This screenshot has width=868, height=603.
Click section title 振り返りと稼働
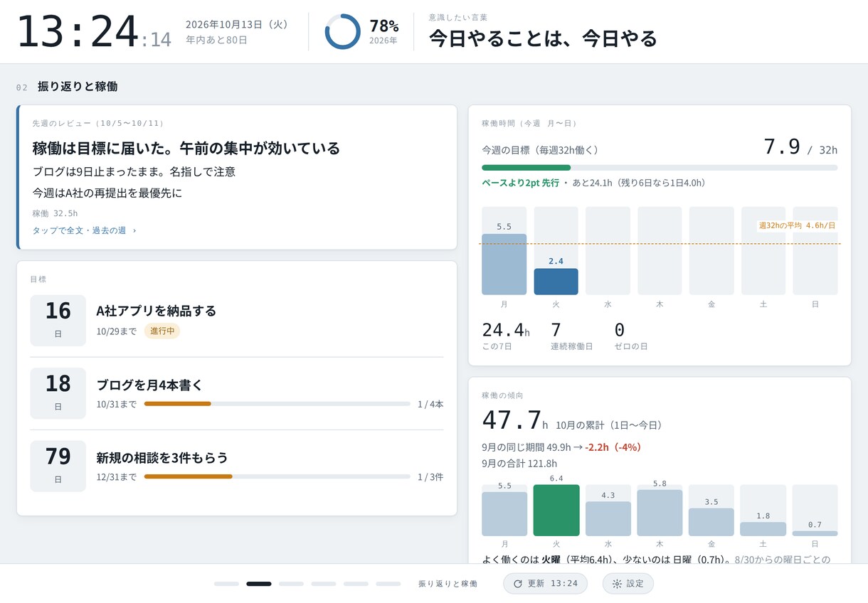click(x=78, y=87)
